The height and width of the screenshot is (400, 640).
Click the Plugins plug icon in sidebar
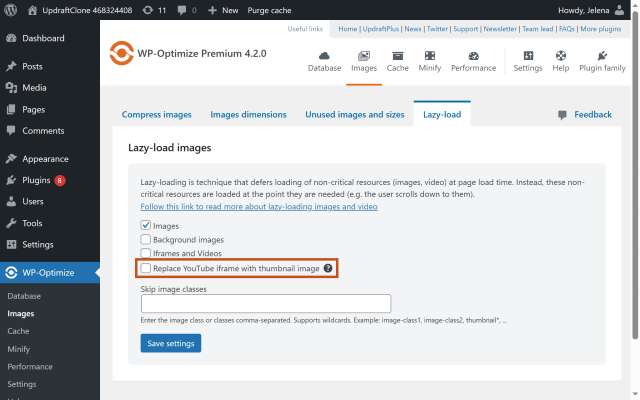tap(11, 180)
